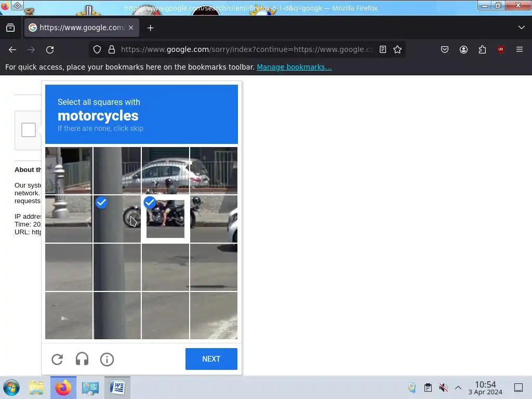This screenshot has height=399, width=532.
Task: Open the Word document taskbar icon
Action: click(117, 388)
